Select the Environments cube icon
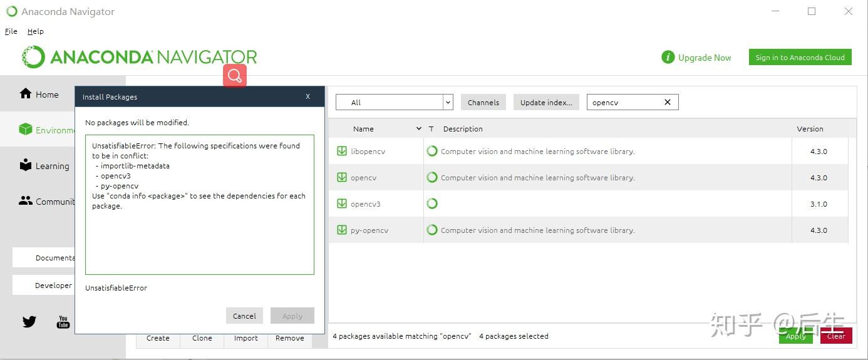The width and height of the screenshot is (868, 360). tap(26, 130)
